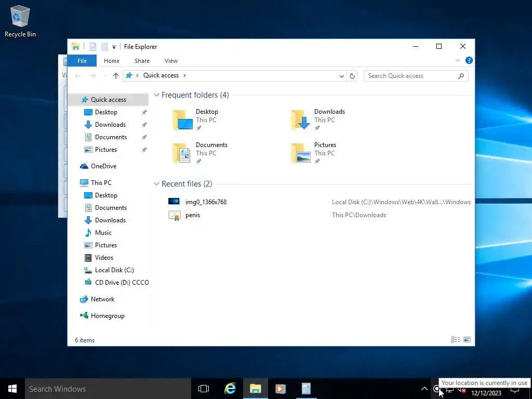Open Documents under This PC
532x399 pixels.
point(111,208)
